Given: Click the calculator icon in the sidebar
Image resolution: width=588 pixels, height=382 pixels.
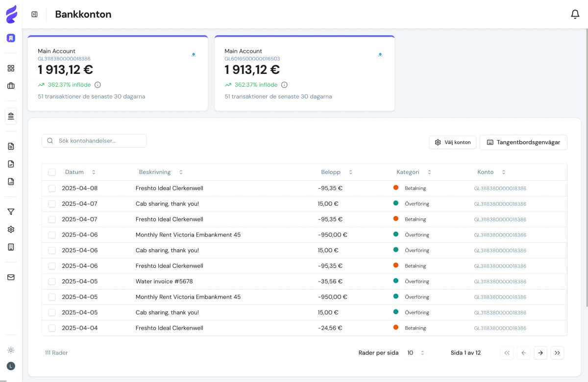Looking at the screenshot, I should [10, 247].
